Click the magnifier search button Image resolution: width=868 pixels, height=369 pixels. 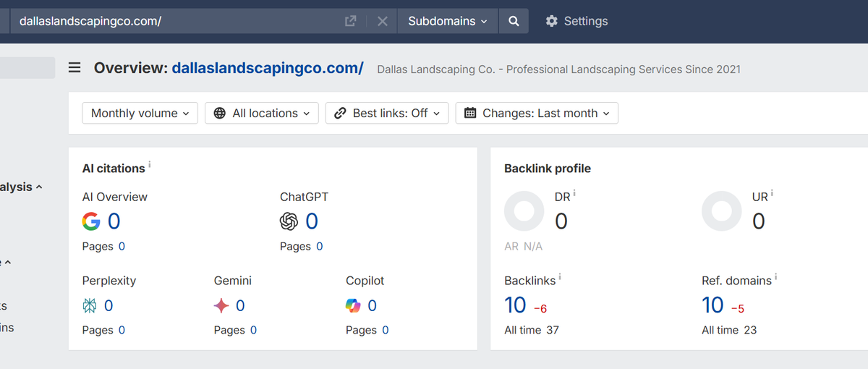click(514, 21)
